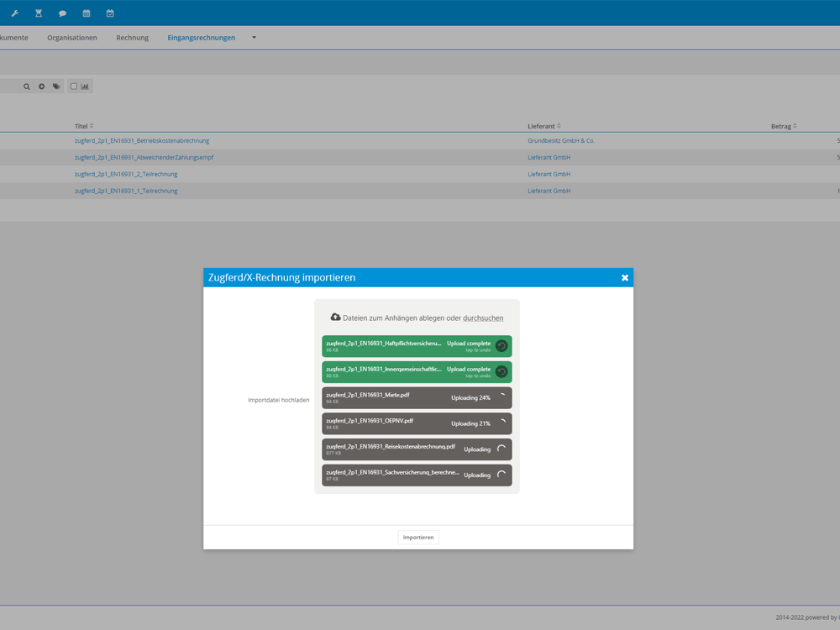Viewport: 840px width, 630px height.
Task: Open the hourglass time-tracking icon
Action: pos(39,13)
